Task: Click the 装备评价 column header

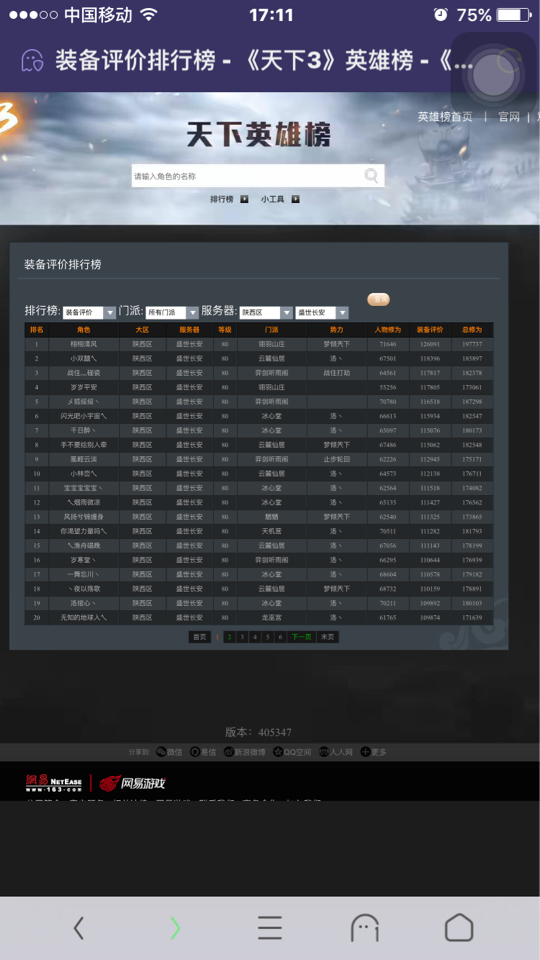Action: point(430,329)
